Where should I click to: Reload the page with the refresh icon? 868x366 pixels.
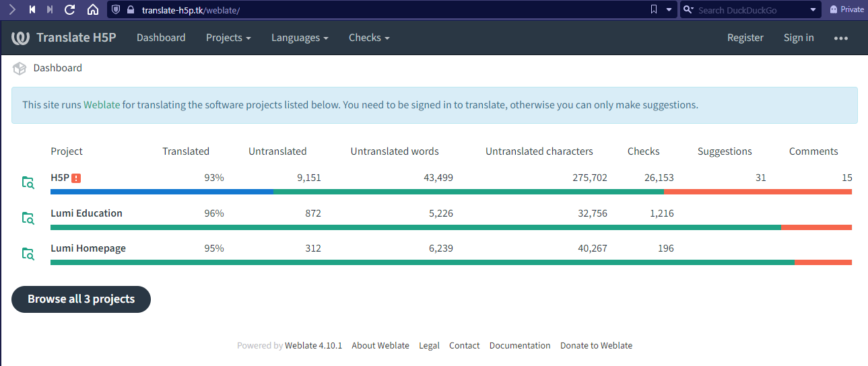tap(70, 9)
